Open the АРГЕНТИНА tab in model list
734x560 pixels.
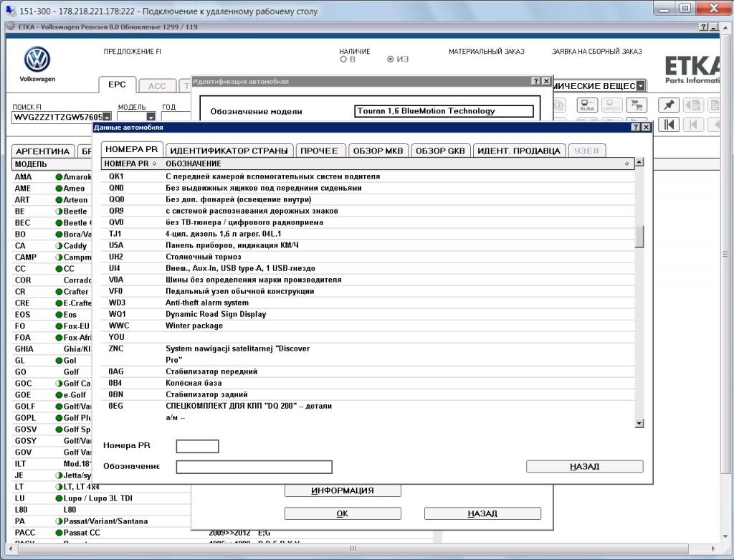tap(42, 151)
